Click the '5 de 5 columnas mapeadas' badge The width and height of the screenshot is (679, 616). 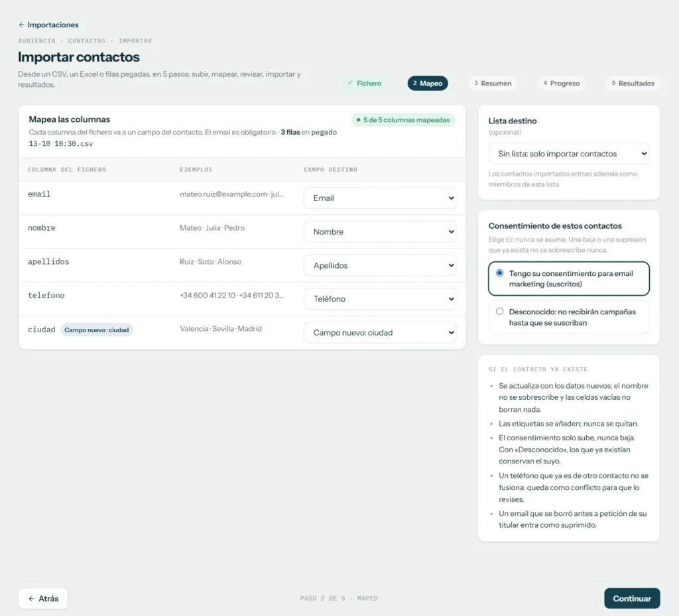(x=403, y=120)
